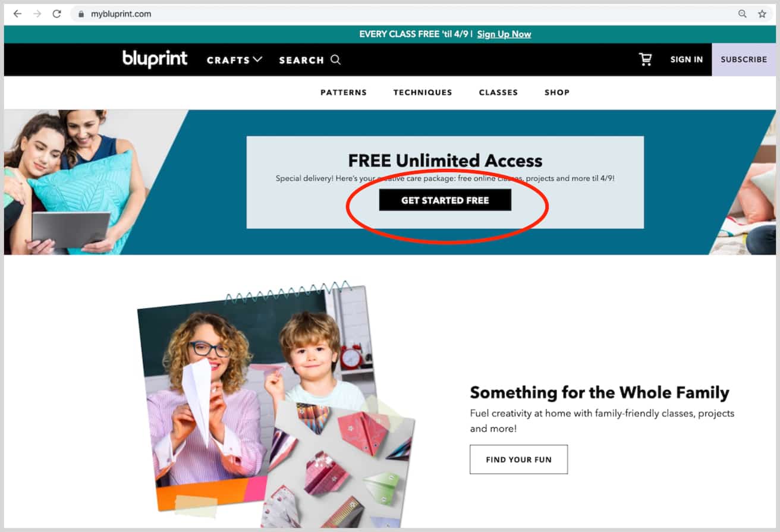The image size is (780, 532).
Task: Click the Sign Up Now link
Action: point(504,34)
